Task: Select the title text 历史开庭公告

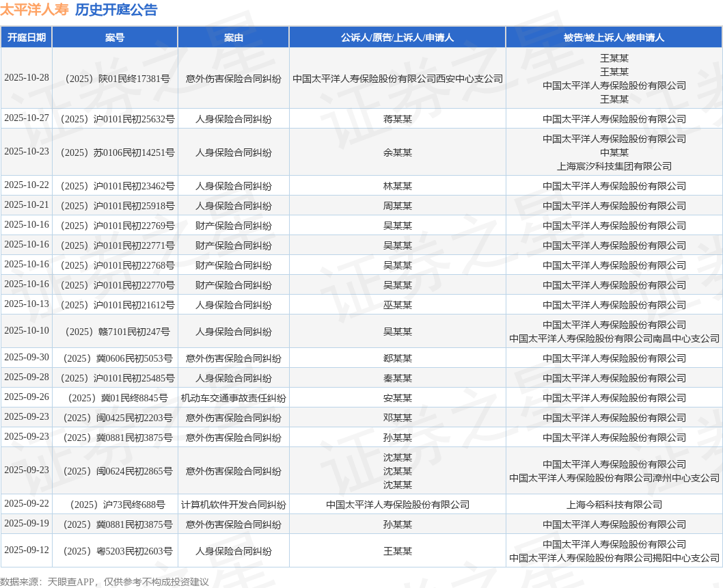Action: (116, 10)
